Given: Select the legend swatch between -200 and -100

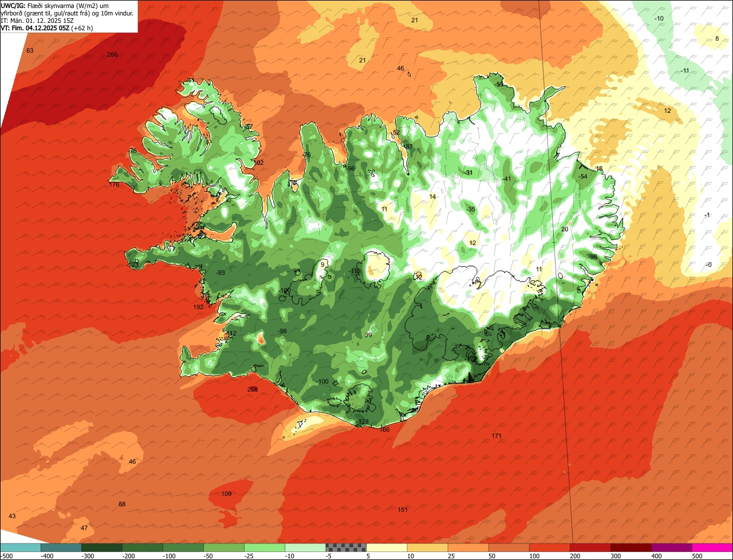Looking at the screenshot, I should 142,547.
